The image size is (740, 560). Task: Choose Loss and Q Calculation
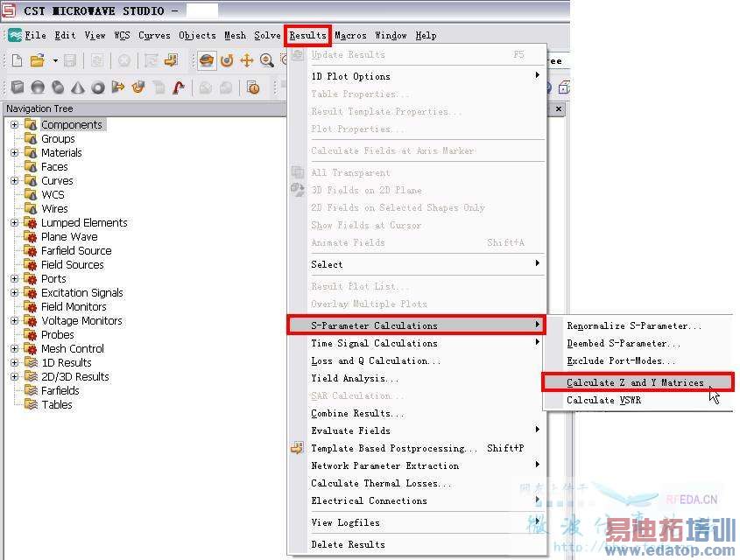417,360
